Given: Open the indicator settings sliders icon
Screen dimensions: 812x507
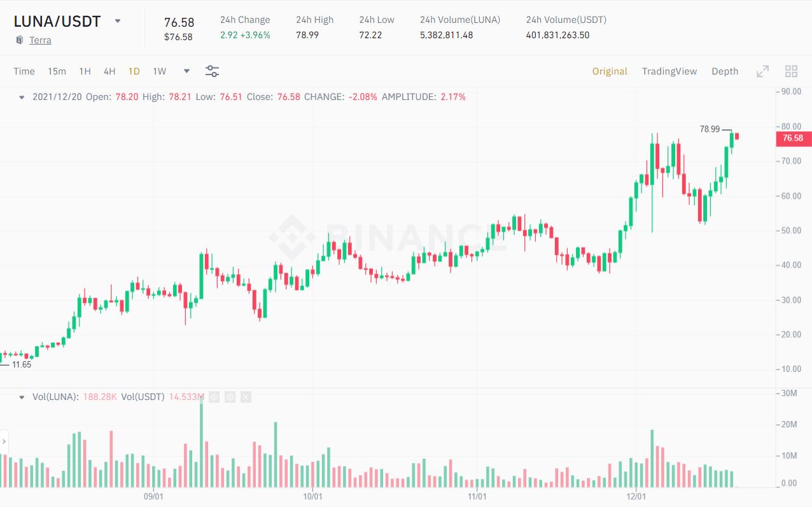Looking at the screenshot, I should click(x=212, y=71).
